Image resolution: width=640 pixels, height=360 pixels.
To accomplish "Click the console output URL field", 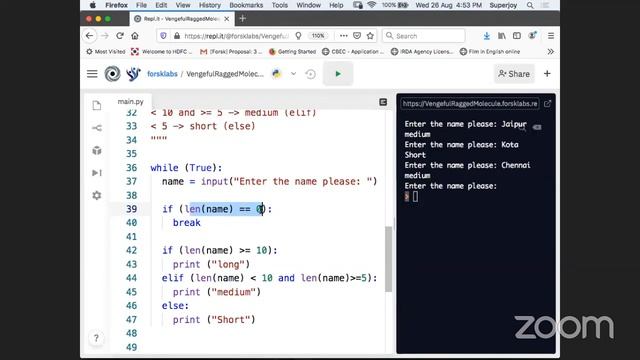I will (x=469, y=104).
